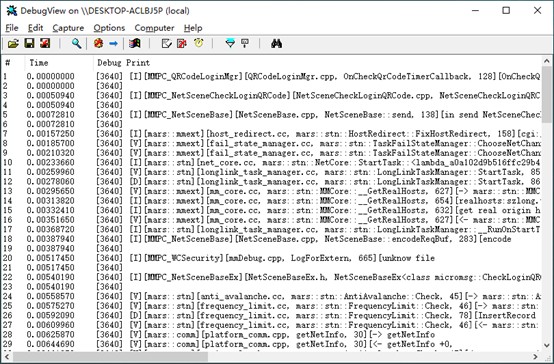The width and height of the screenshot is (554, 364).
Task: Click the # column header
Action: [x=13, y=63]
